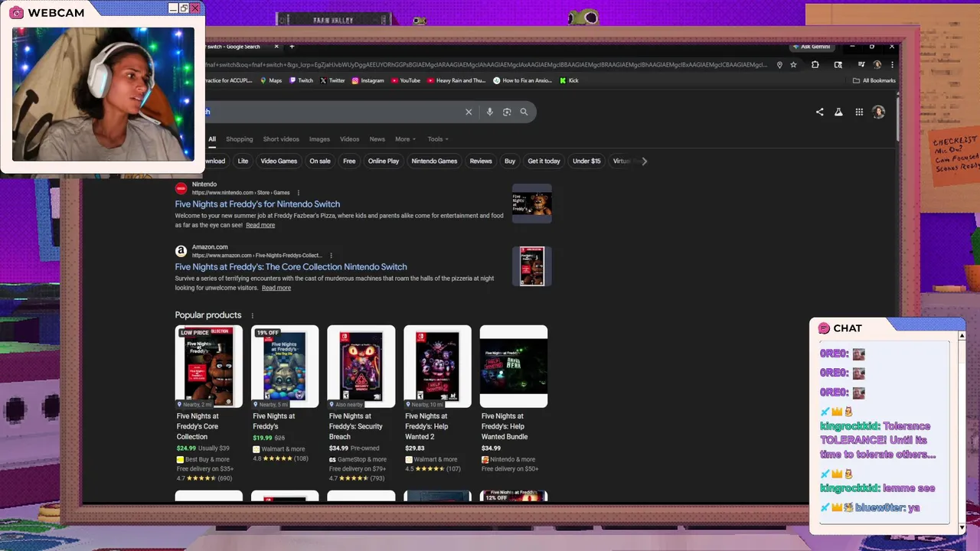Click the share icon on results page
980x551 pixels.
(x=819, y=112)
